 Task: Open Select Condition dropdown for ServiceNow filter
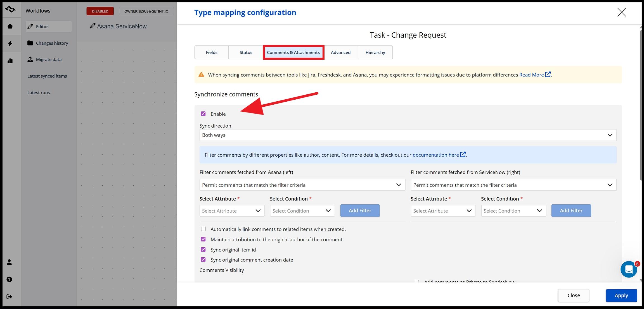pos(513,211)
